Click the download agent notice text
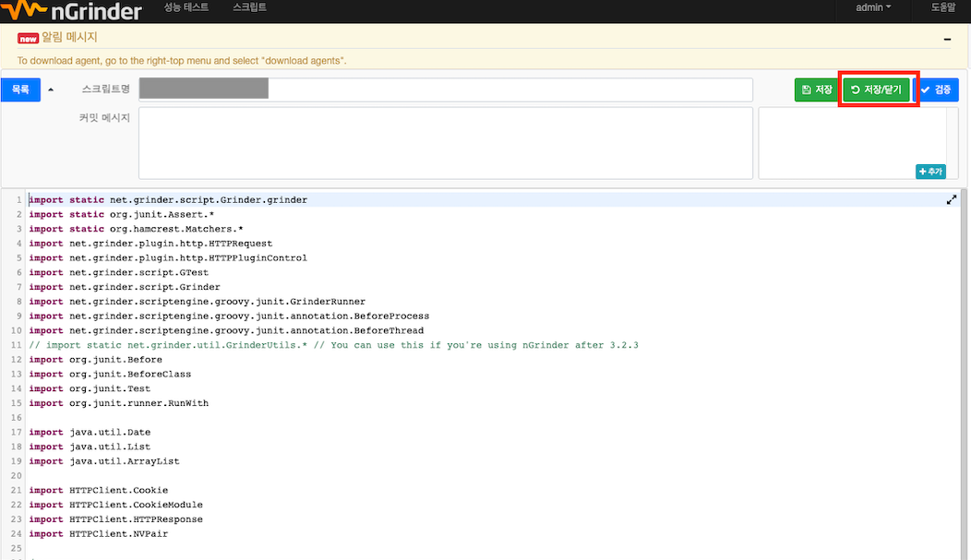This screenshot has width=971, height=560. click(182, 61)
